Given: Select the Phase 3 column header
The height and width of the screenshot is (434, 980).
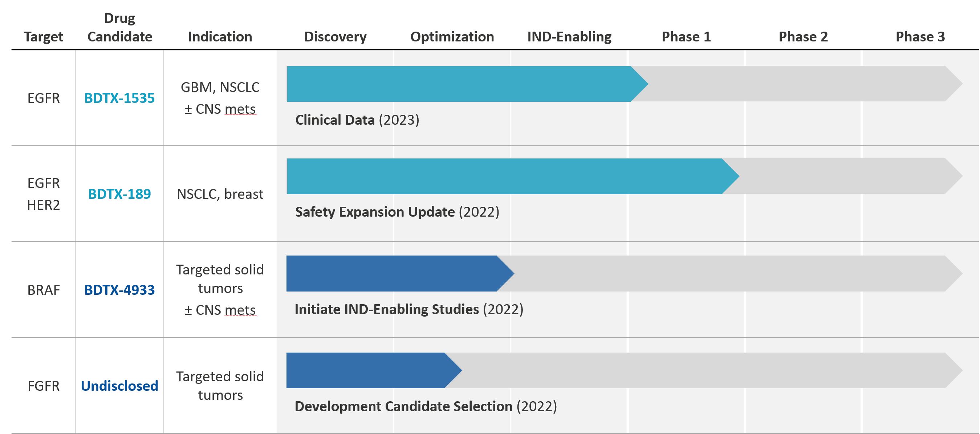Looking at the screenshot, I should pyautogui.click(x=920, y=37).
